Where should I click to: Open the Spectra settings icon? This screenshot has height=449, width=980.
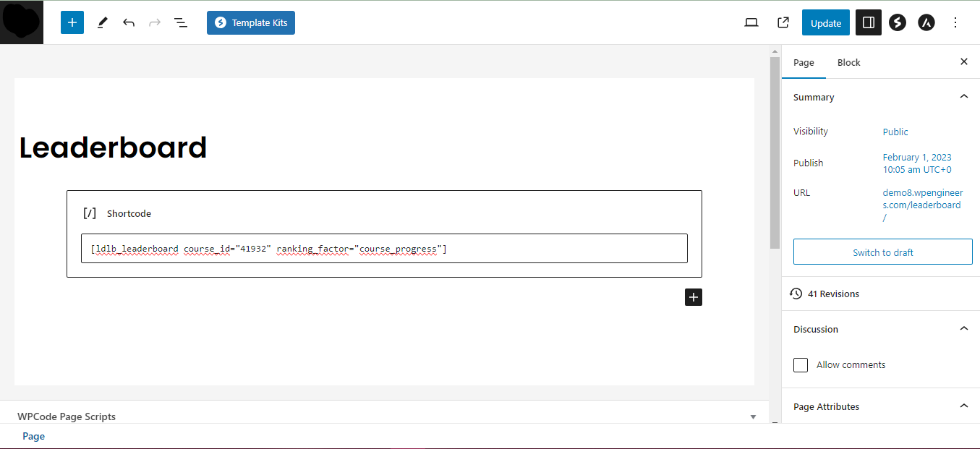(x=898, y=22)
